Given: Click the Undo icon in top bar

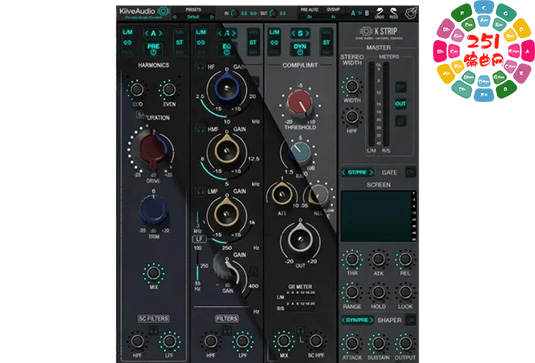Looking at the screenshot, I should point(379,13).
